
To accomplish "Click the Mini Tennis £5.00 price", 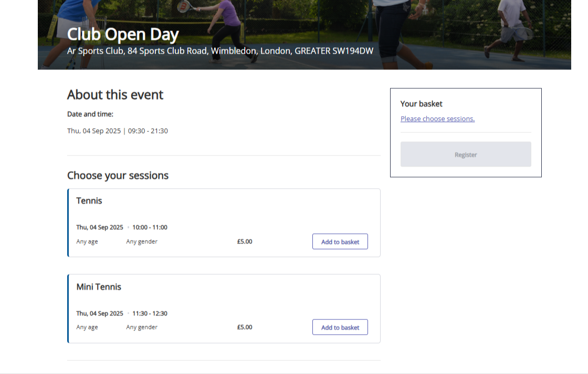I will pyautogui.click(x=245, y=327).
